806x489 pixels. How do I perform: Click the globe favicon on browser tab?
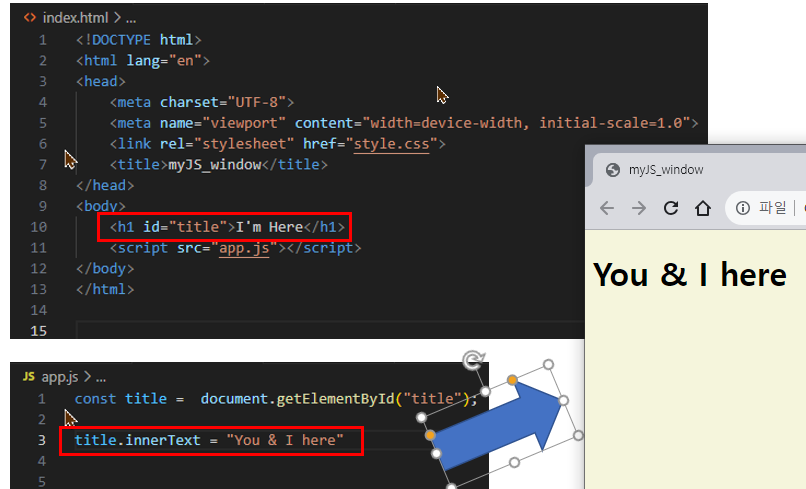pyautogui.click(x=613, y=170)
